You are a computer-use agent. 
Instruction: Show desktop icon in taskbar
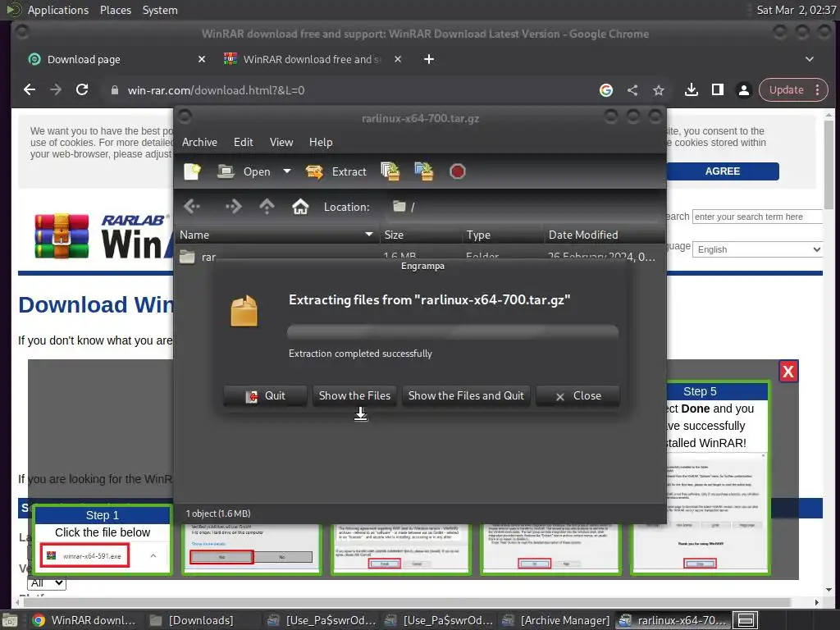[10, 620]
